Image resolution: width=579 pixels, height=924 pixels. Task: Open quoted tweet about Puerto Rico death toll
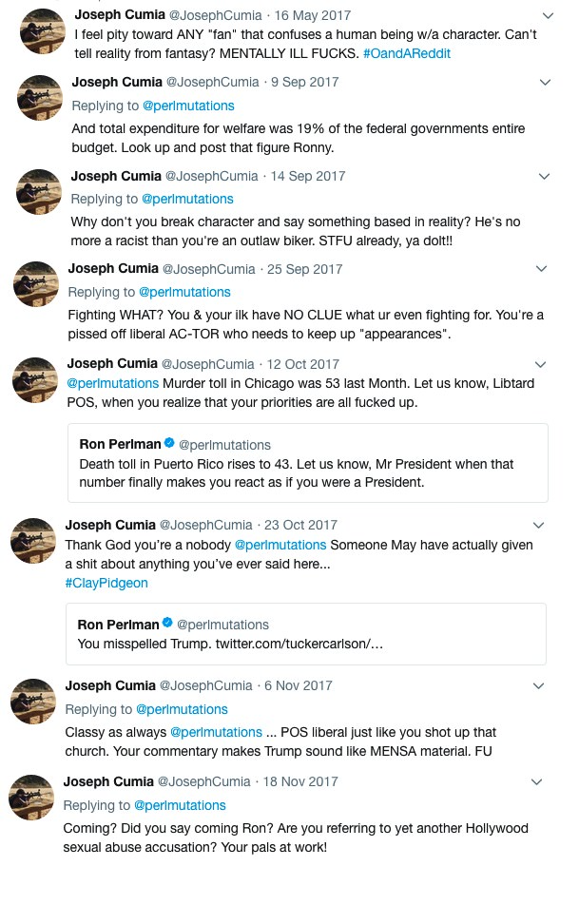tap(307, 463)
